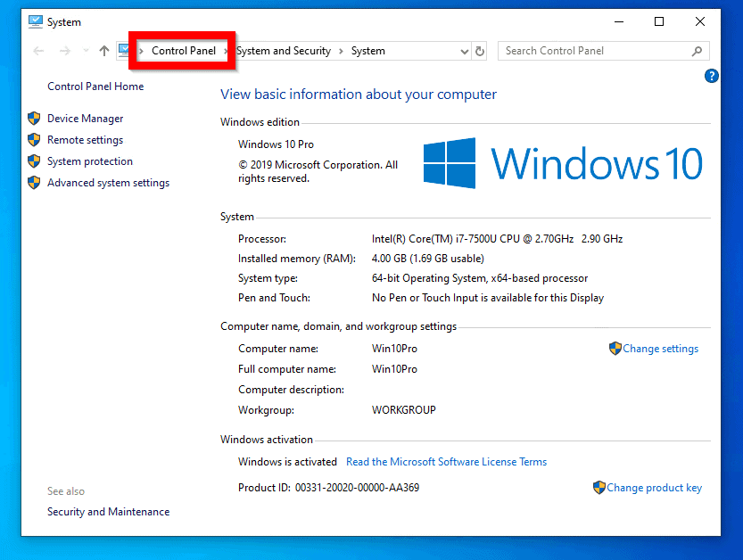Viewport: 743px width, 560px height.
Task: Open Advanced system settings
Action: (x=109, y=183)
